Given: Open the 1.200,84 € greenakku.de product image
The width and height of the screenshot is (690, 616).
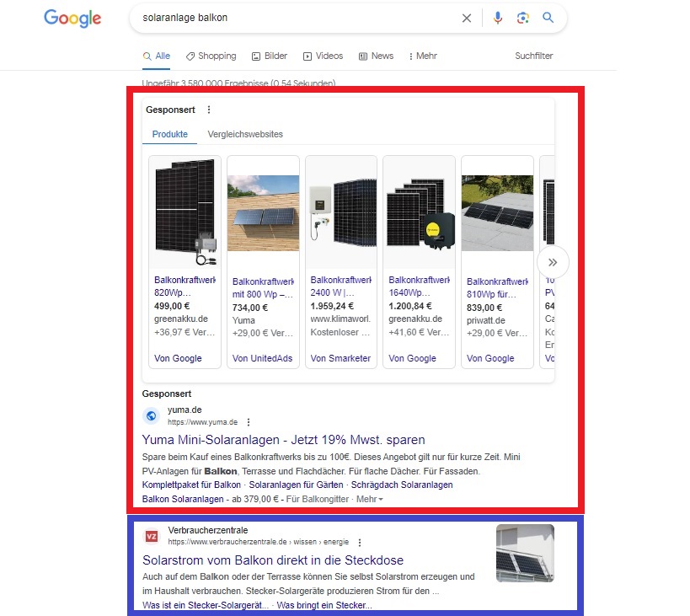Looking at the screenshot, I should [419, 212].
